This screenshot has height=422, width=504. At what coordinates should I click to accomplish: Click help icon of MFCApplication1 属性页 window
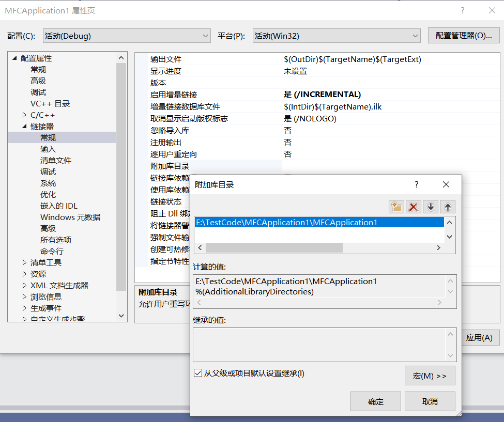pyautogui.click(x=462, y=11)
